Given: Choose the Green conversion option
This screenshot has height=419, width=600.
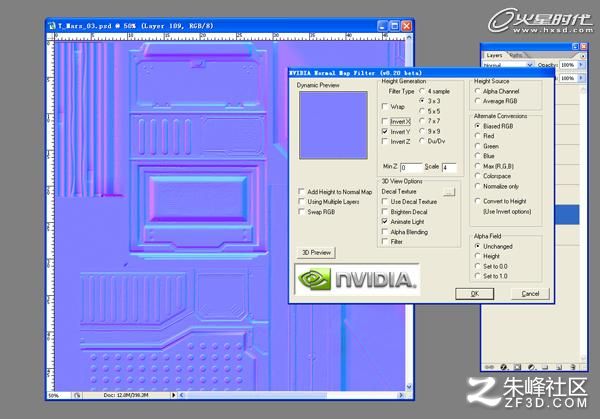Looking at the screenshot, I should coord(477,146).
